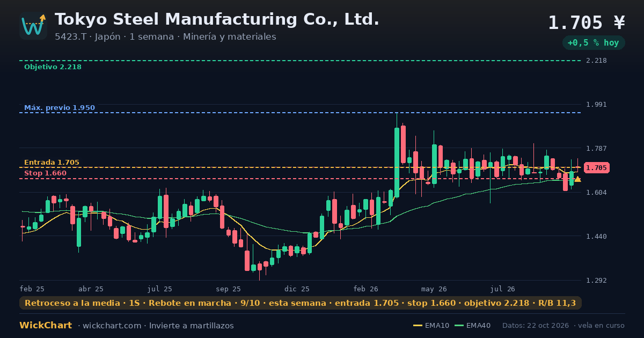Click the Entrada 1.705 label
Screen dimensions: 644x338
point(52,163)
